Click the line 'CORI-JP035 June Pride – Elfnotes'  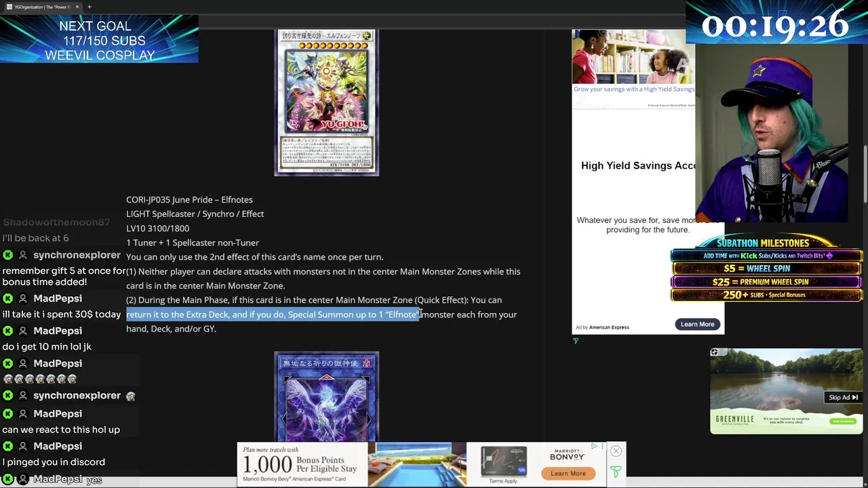pos(189,199)
